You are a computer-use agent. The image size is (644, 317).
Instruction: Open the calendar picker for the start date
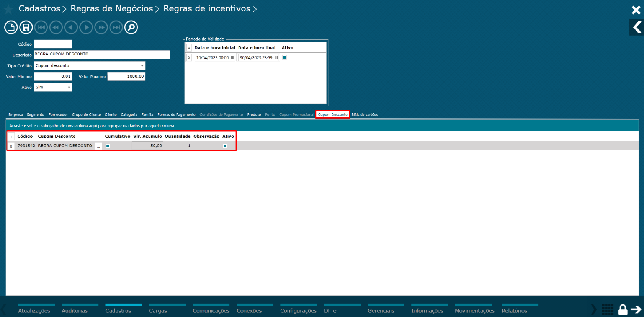pyautogui.click(x=232, y=58)
